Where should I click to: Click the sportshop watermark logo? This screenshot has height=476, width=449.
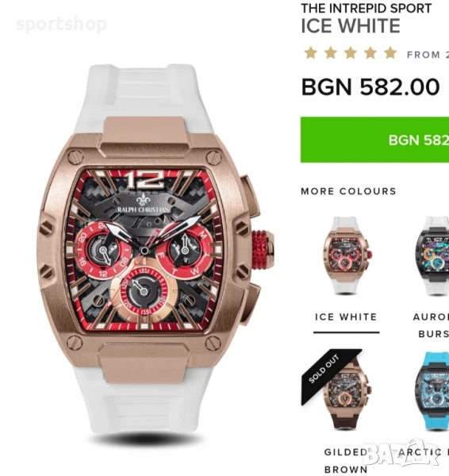(x=62, y=25)
